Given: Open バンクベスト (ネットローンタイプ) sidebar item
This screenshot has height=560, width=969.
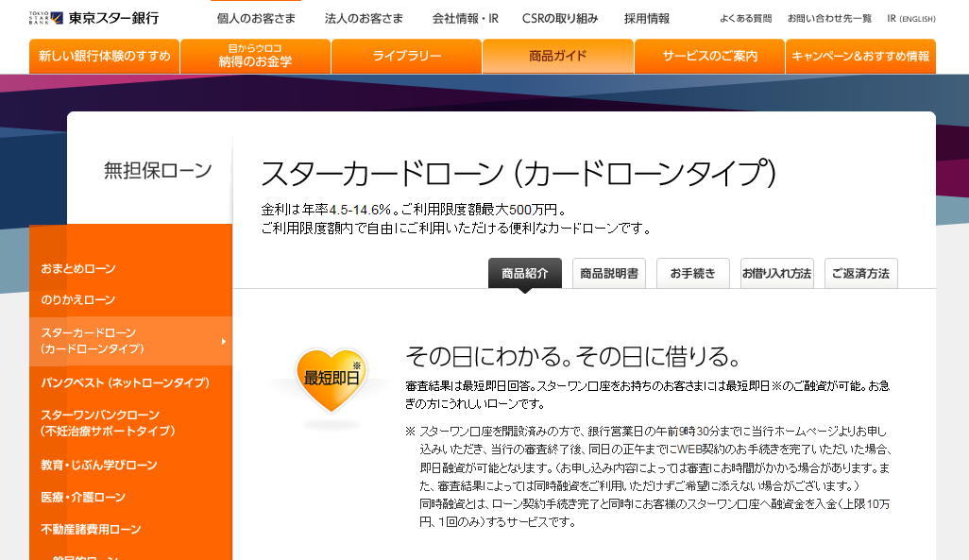Looking at the screenshot, I should 126,382.
